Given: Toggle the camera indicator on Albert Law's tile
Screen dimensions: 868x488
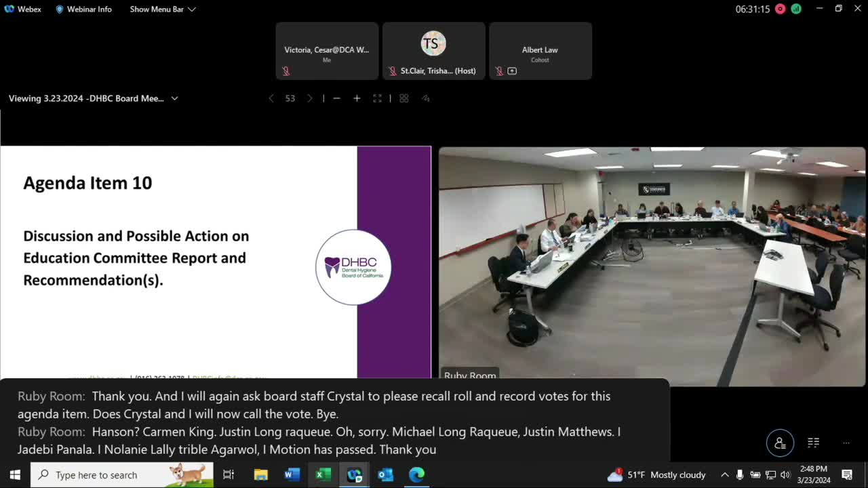Looking at the screenshot, I should pyautogui.click(x=512, y=70).
